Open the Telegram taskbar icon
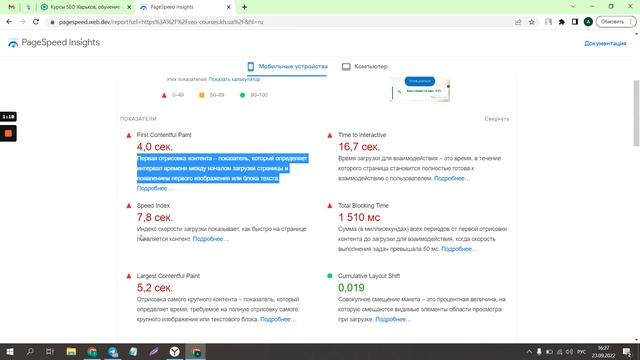 pos(113,351)
